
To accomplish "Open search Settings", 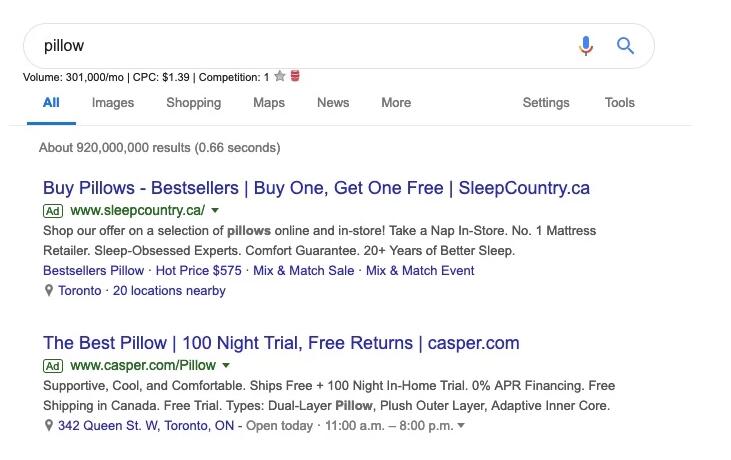I will pos(546,102).
